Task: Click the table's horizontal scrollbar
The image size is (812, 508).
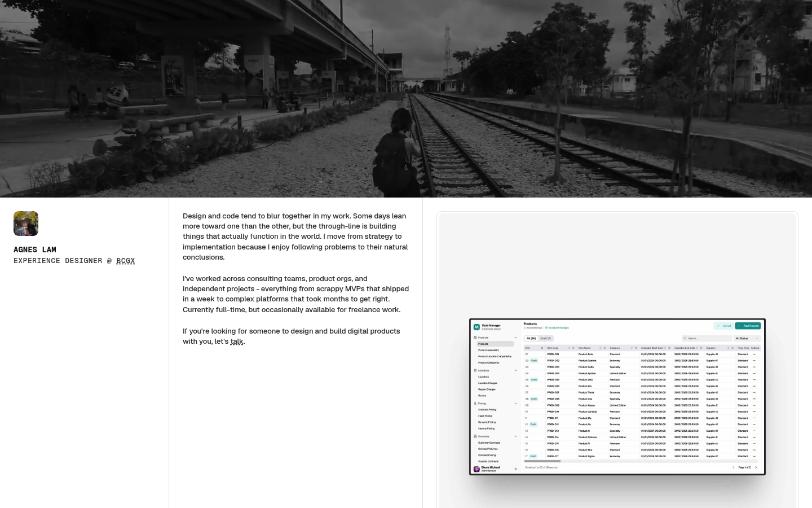Action: [542, 461]
